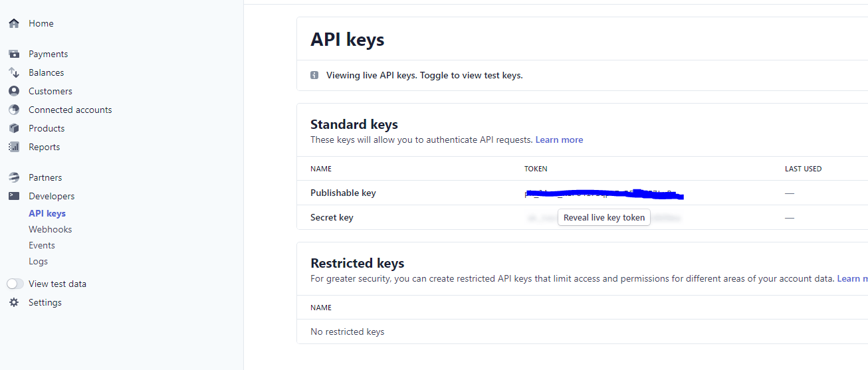
Task: Click the Balances arrows icon
Action: (x=14, y=72)
